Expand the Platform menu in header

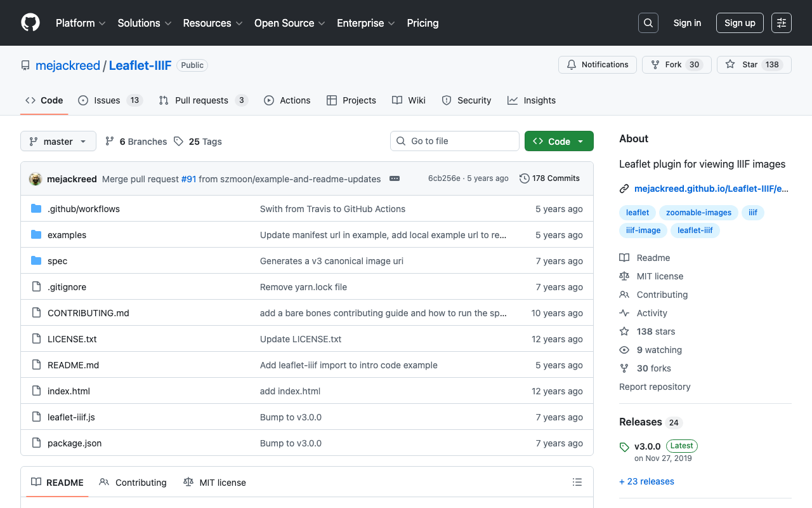81,23
